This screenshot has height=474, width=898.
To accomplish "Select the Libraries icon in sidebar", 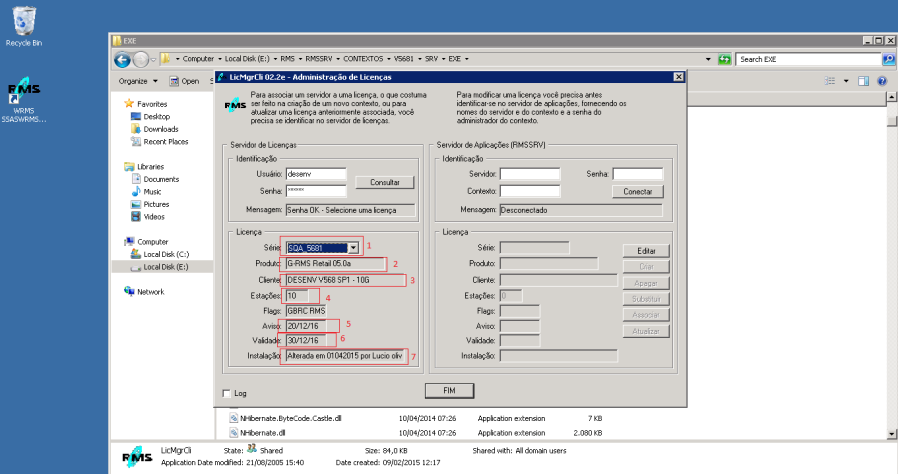I will click(x=129, y=167).
